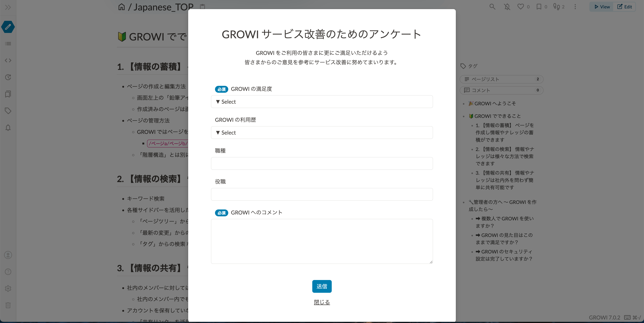Open the GROWI の利用歴 Select dropdown
The width and height of the screenshot is (644, 323).
(322, 133)
